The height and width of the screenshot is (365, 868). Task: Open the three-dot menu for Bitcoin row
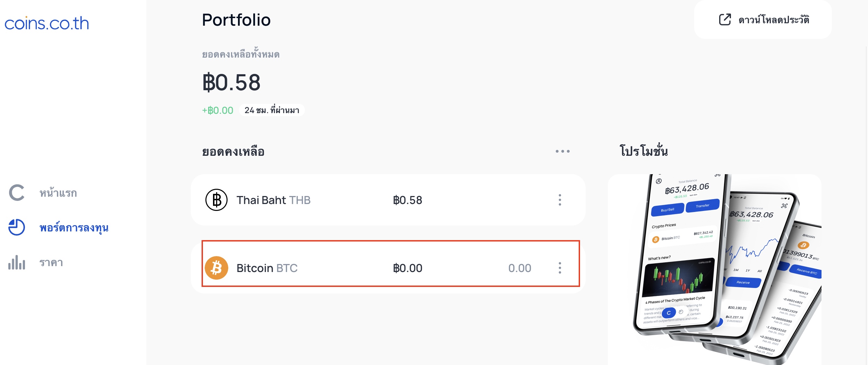pos(560,268)
